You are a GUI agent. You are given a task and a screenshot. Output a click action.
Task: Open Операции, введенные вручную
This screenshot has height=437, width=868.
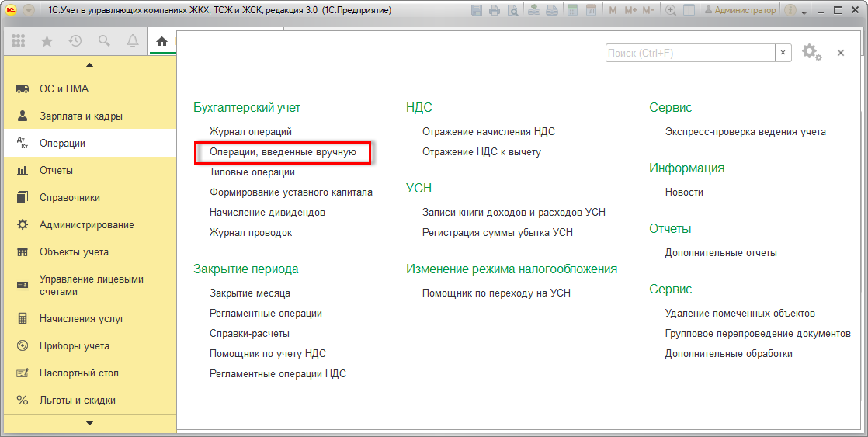(283, 152)
